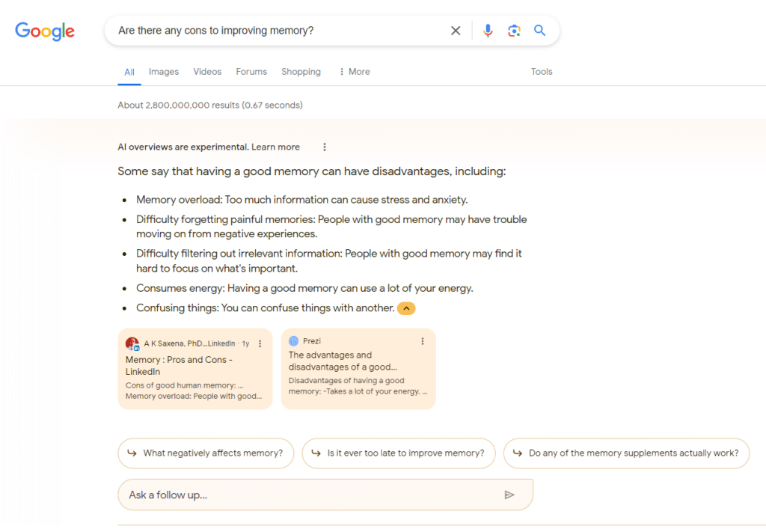Image resolution: width=766 pixels, height=532 pixels.
Task: Open Google Lens image search
Action: click(x=514, y=31)
